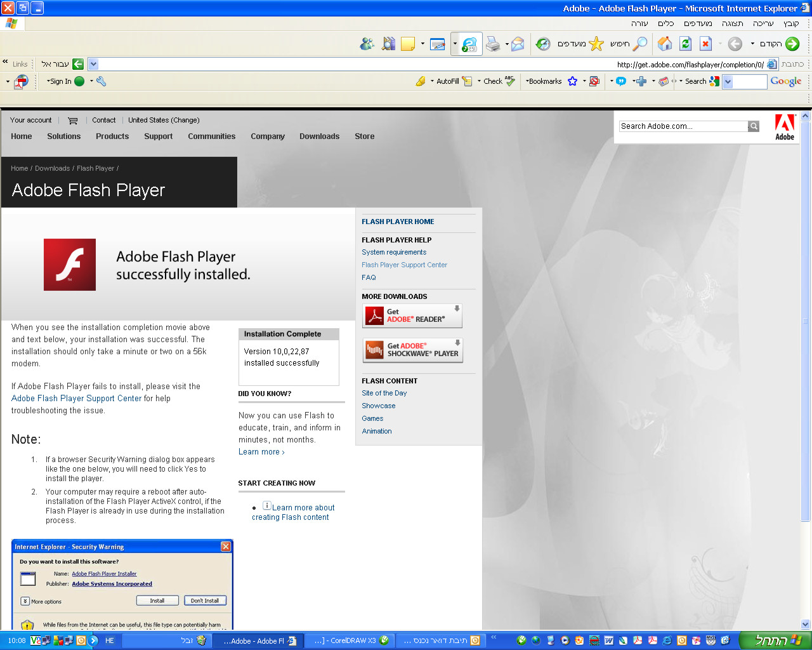Open the Favorites menu (מועדפים)
Screen dimensions: 812x650
point(698,23)
